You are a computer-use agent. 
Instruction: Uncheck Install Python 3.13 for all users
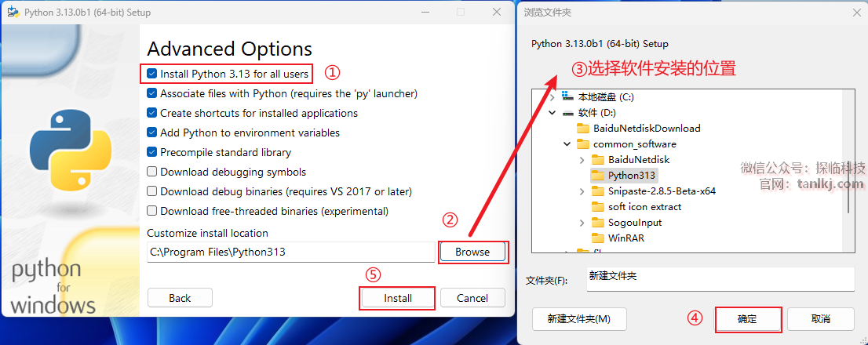(152, 74)
